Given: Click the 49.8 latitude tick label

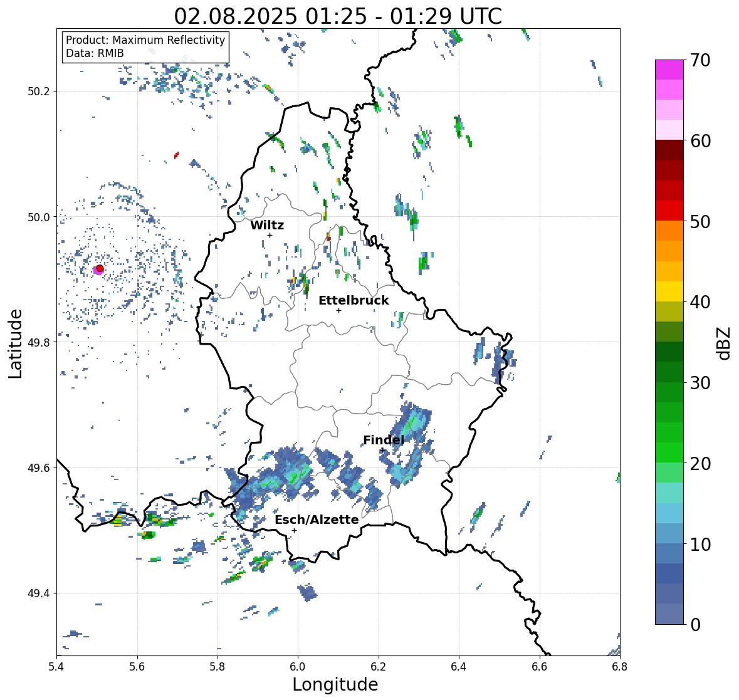Looking at the screenshot, I should (39, 342).
